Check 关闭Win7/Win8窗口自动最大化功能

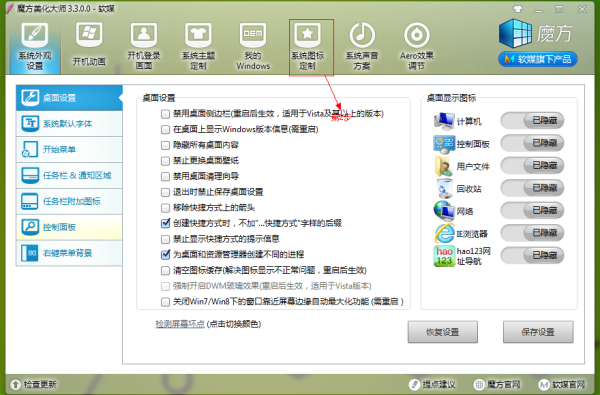165,302
